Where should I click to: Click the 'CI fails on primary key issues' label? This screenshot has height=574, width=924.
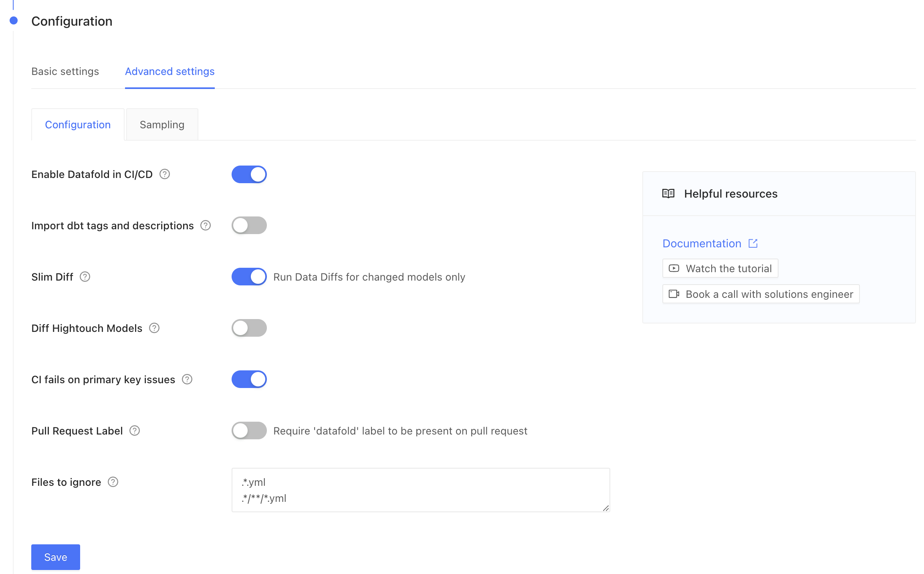[103, 380]
